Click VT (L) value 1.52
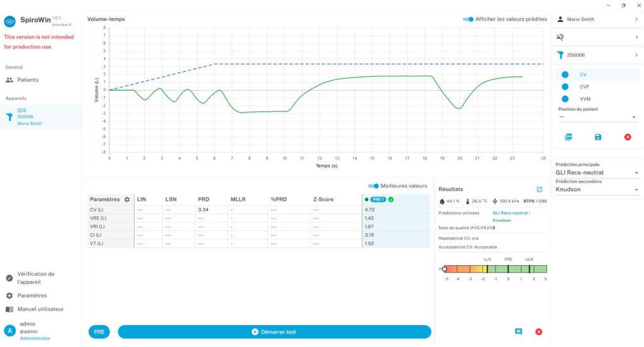644x347 pixels. point(369,243)
